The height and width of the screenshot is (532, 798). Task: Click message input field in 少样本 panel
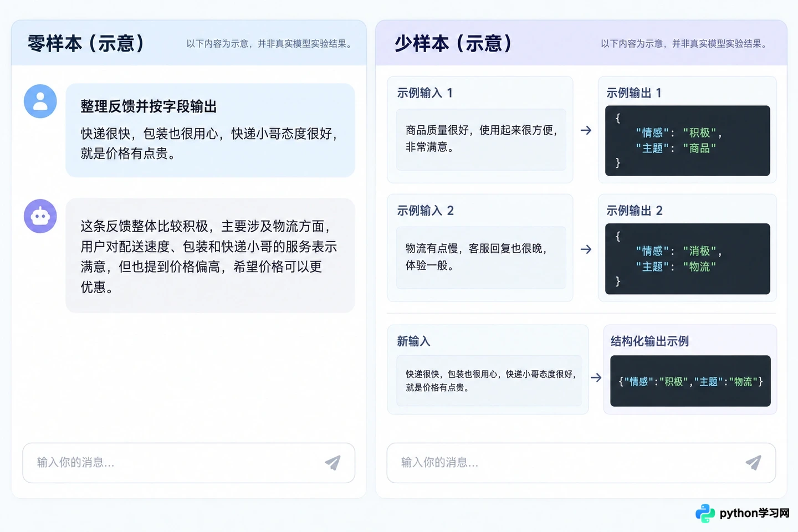pyautogui.click(x=581, y=463)
